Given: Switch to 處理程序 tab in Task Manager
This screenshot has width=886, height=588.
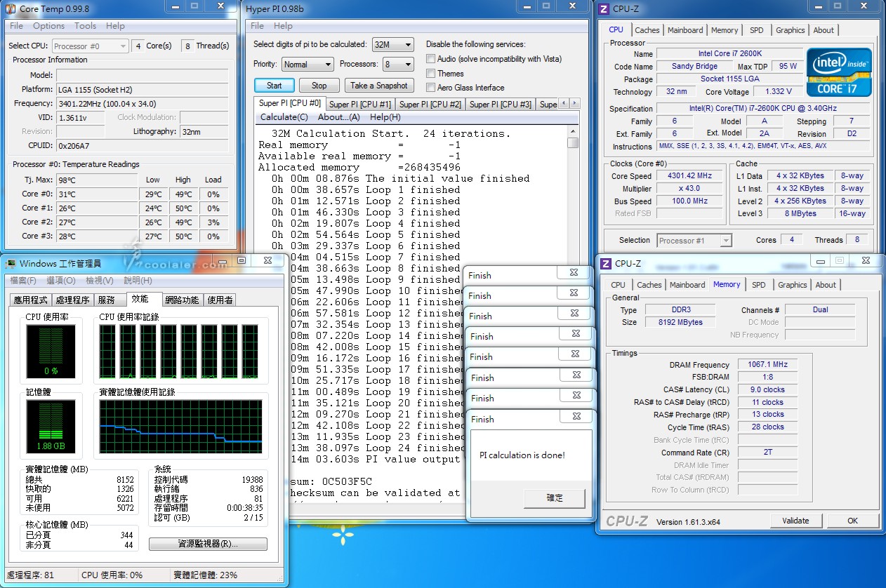Looking at the screenshot, I should [73, 300].
